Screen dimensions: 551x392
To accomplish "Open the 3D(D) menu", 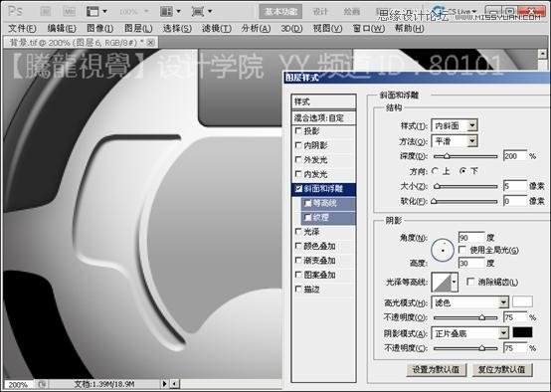I will click(x=291, y=28).
